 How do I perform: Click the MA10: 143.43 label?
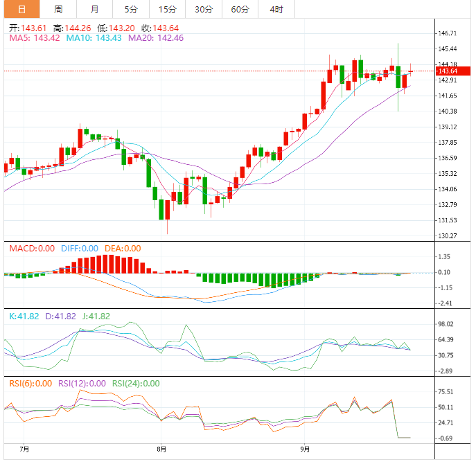click(94, 38)
